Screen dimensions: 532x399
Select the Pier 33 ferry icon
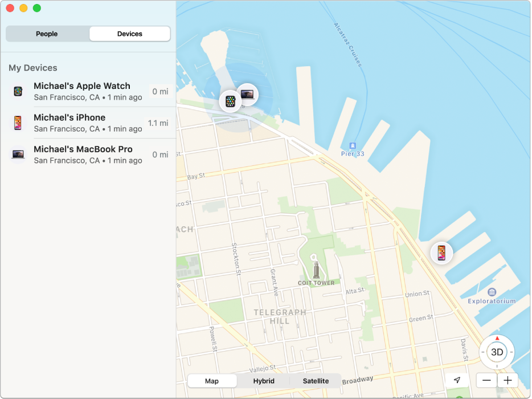pos(353,145)
